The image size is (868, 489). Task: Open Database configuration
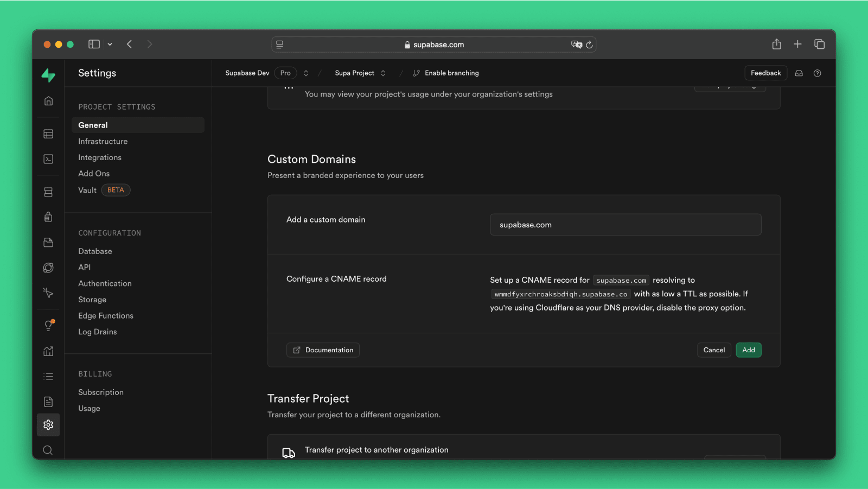pos(95,251)
